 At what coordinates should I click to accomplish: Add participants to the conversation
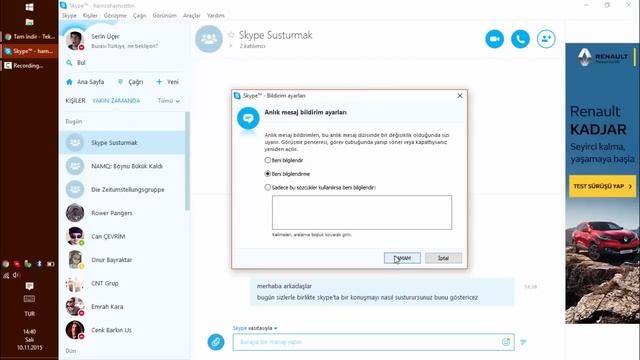546,39
